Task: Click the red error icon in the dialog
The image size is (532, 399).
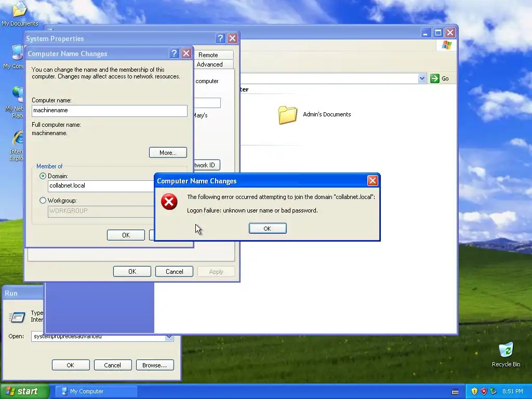Action: tap(169, 202)
